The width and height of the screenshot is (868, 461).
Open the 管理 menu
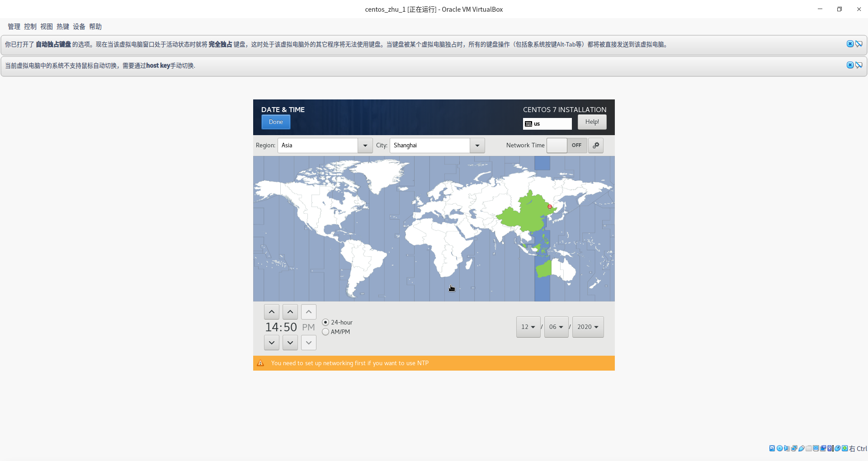[14, 27]
